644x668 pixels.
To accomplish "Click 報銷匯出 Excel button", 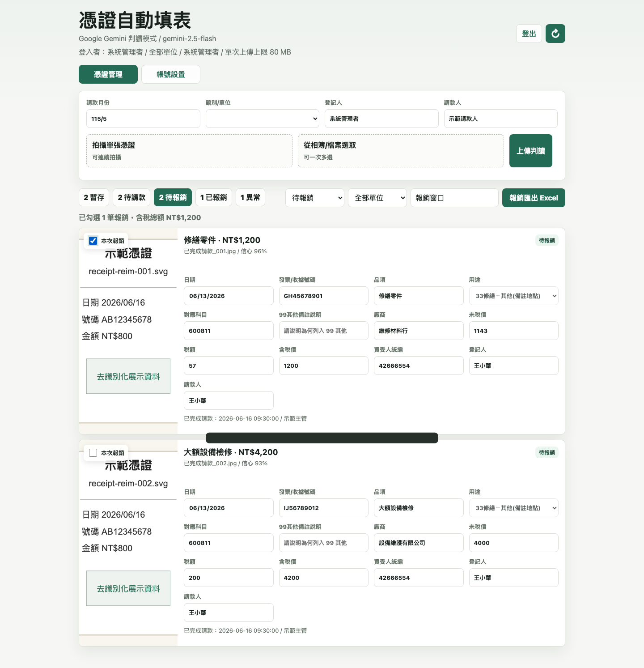I will point(534,198).
